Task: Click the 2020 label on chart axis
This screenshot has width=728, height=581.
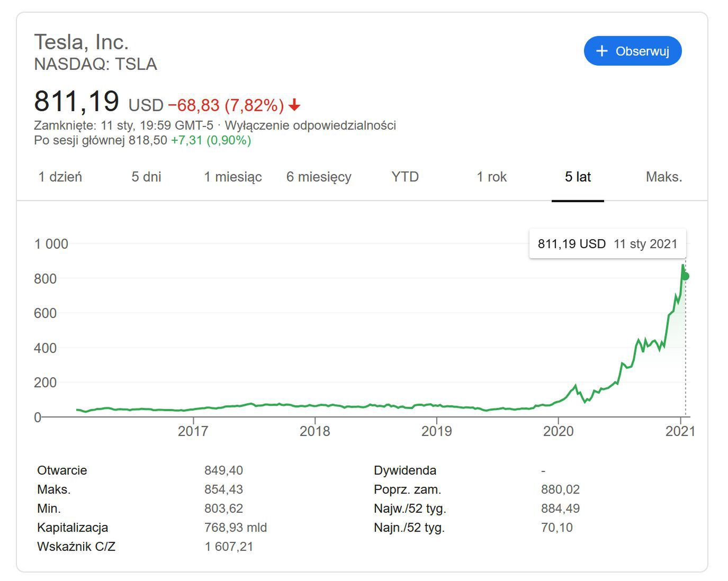Action: [x=558, y=431]
